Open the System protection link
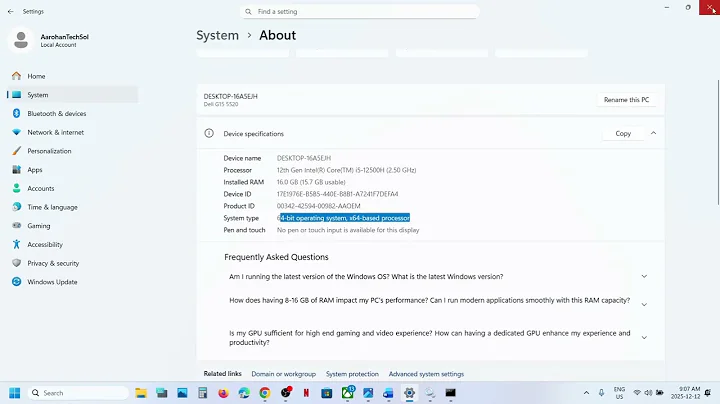 pos(352,374)
